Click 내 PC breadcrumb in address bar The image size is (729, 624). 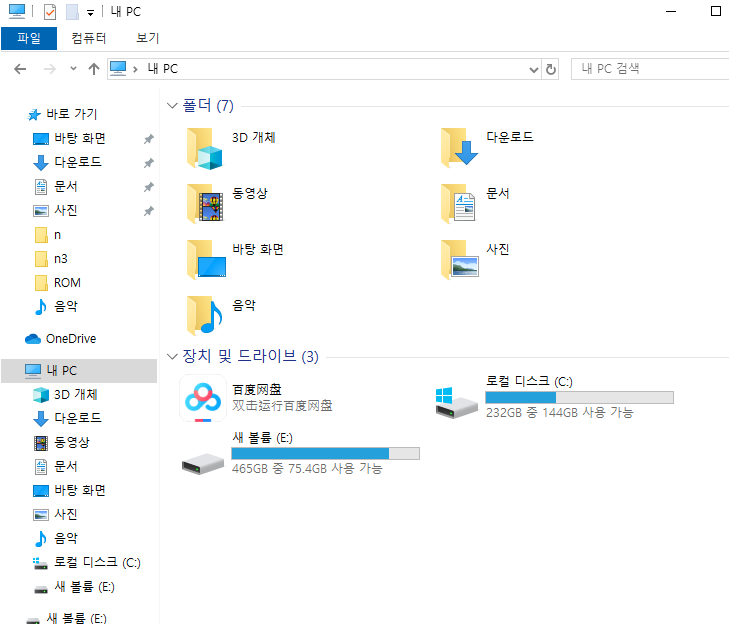pyautogui.click(x=163, y=69)
